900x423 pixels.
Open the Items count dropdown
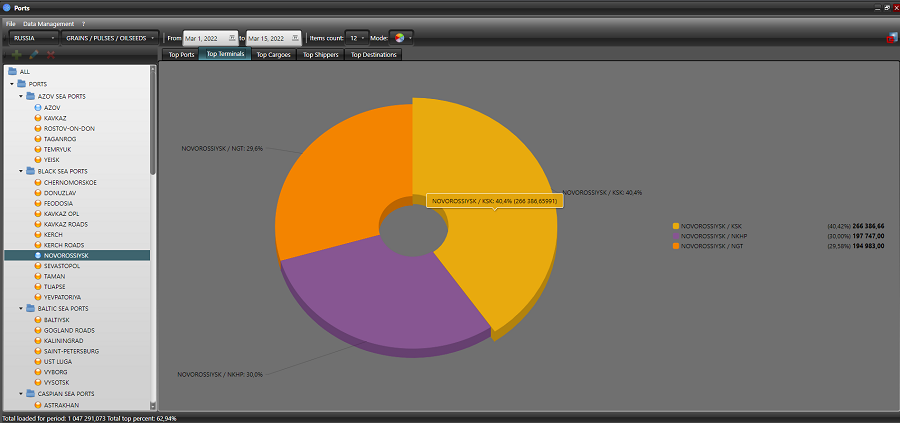point(356,38)
